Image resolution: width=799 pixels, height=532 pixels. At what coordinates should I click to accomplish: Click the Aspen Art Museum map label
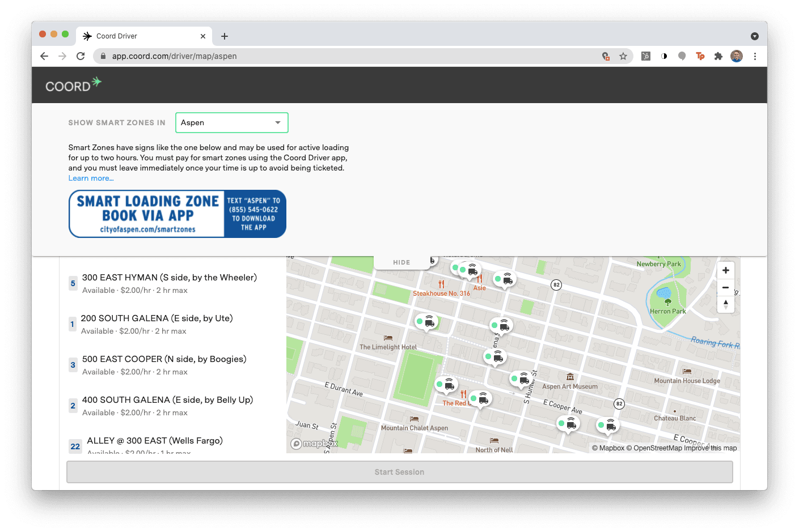pos(570,386)
